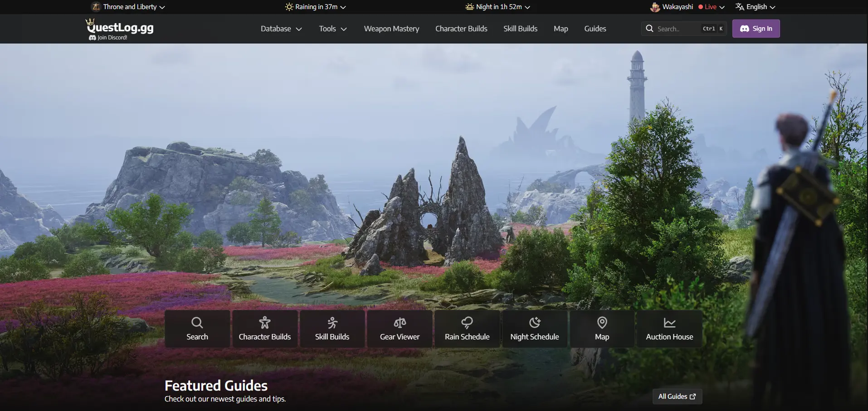This screenshot has width=868, height=411.
Task: Click the Sign In button
Action: 756,28
